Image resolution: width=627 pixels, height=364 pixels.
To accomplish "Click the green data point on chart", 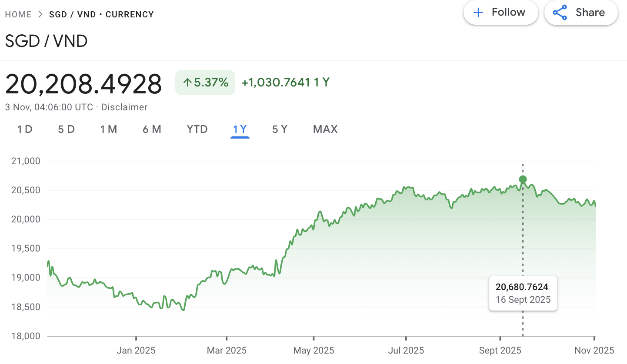I will pyautogui.click(x=523, y=179).
